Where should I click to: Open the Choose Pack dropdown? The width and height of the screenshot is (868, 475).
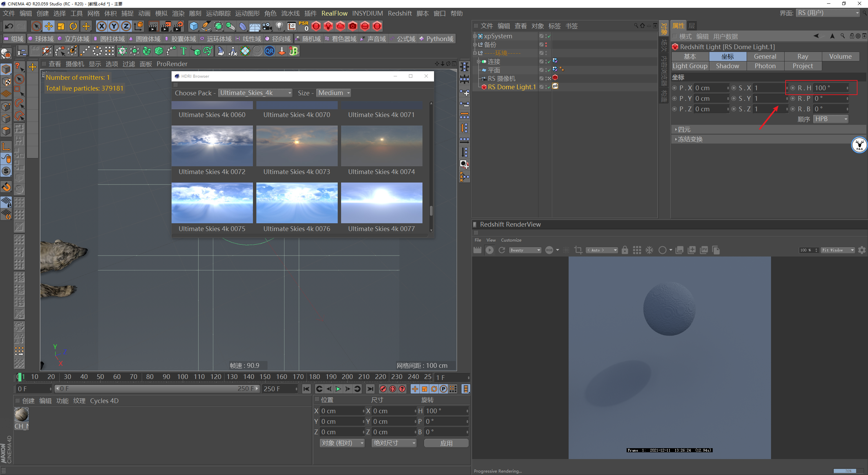coord(255,93)
